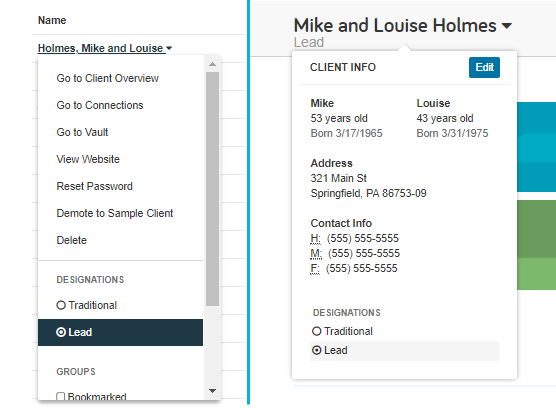Click the Name column header

point(52,20)
